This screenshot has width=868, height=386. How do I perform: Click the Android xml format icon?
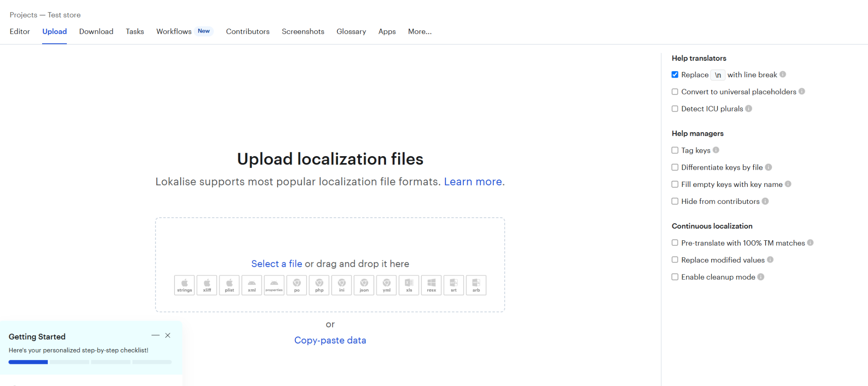tap(252, 285)
